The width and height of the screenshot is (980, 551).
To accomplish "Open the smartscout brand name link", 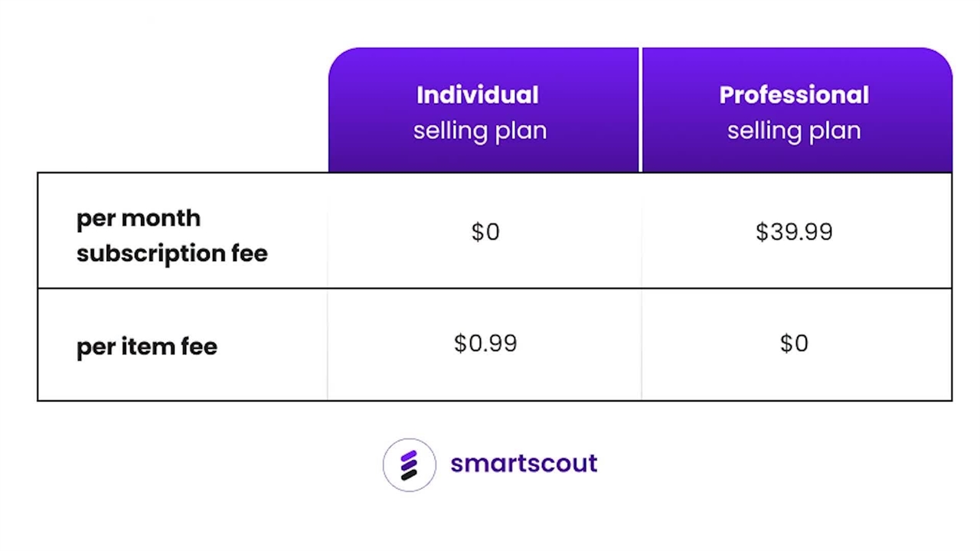I will coord(524,463).
